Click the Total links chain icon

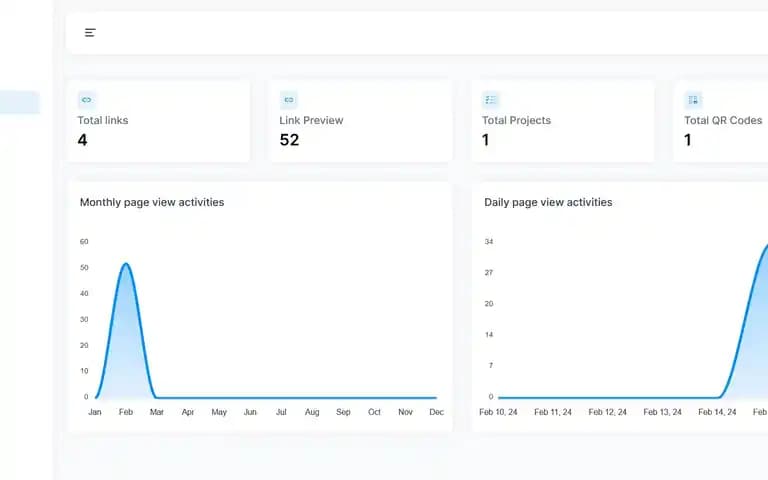(87, 100)
